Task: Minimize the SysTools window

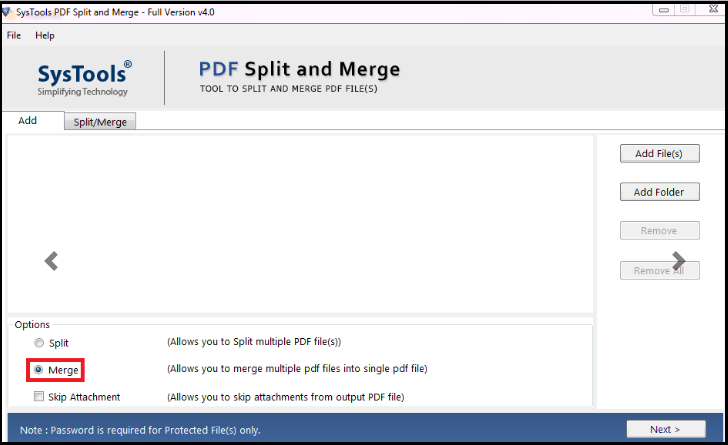Action: 664,9
